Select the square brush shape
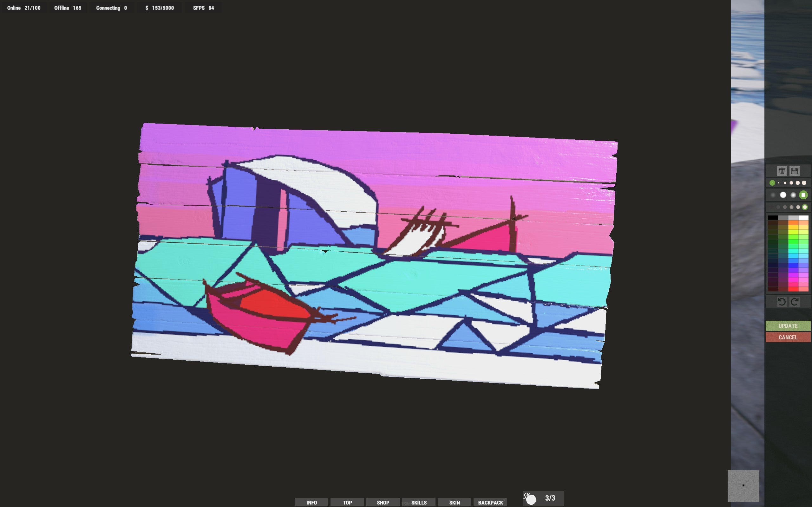Image resolution: width=812 pixels, height=507 pixels. [x=803, y=195]
